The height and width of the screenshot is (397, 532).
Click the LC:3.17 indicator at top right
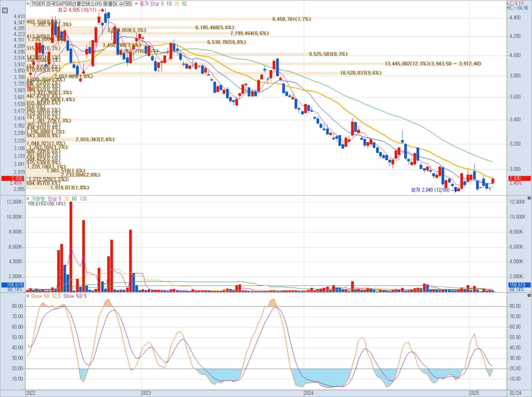click(x=515, y=3)
